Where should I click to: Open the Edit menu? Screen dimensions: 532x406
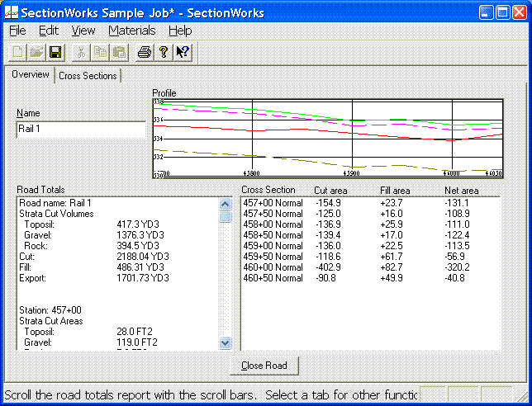49,31
